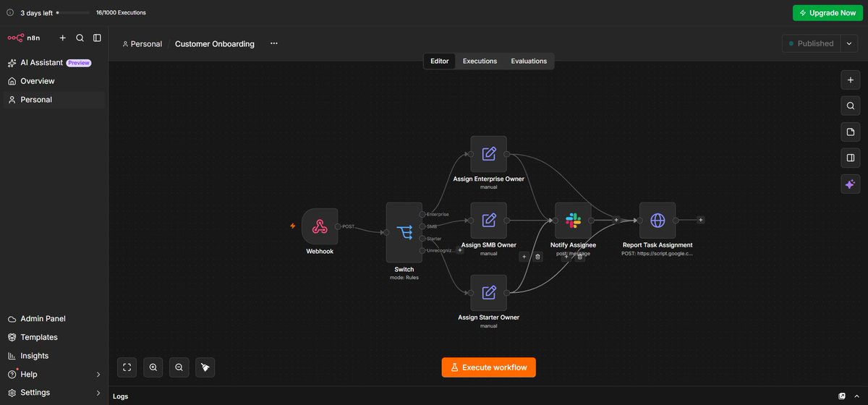The height and width of the screenshot is (405, 868).
Task: Click the Webhook POST output connector
Action: click(x=338, y=226)
